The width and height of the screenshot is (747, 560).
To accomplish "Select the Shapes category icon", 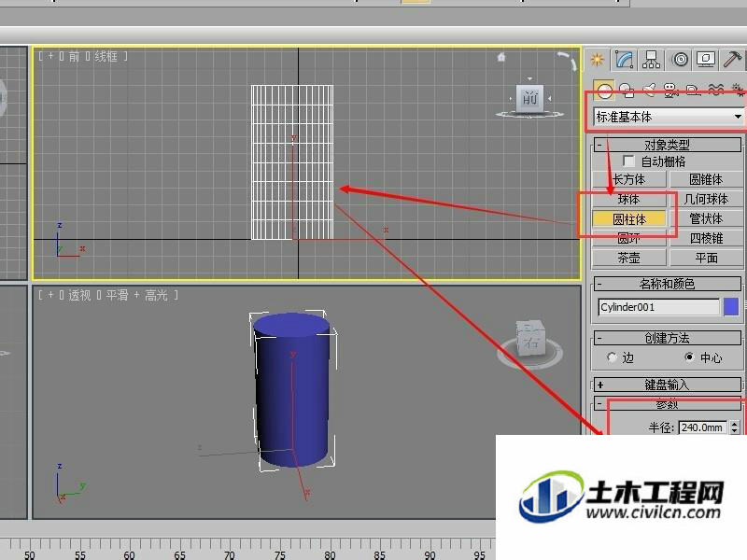I will [627, 90].
